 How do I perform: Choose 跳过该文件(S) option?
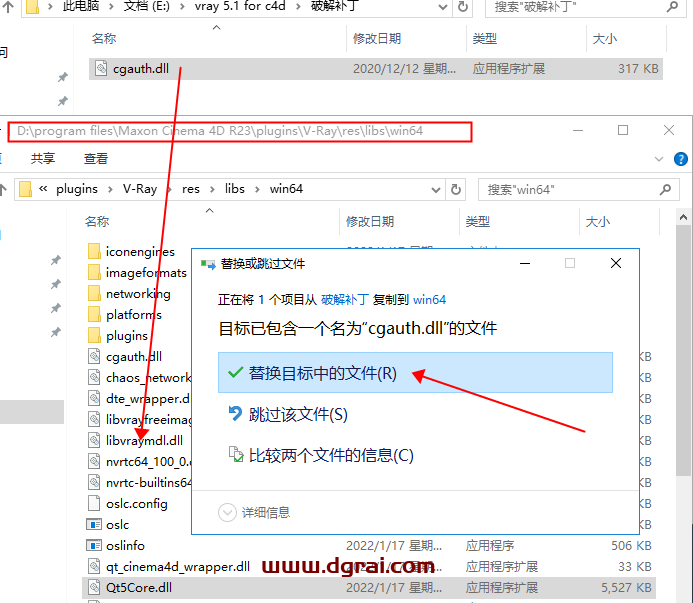pyautogui.click(x=297, y=414)
